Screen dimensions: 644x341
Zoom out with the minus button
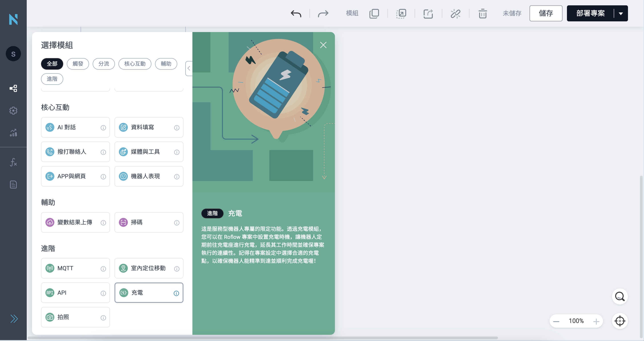556,321
